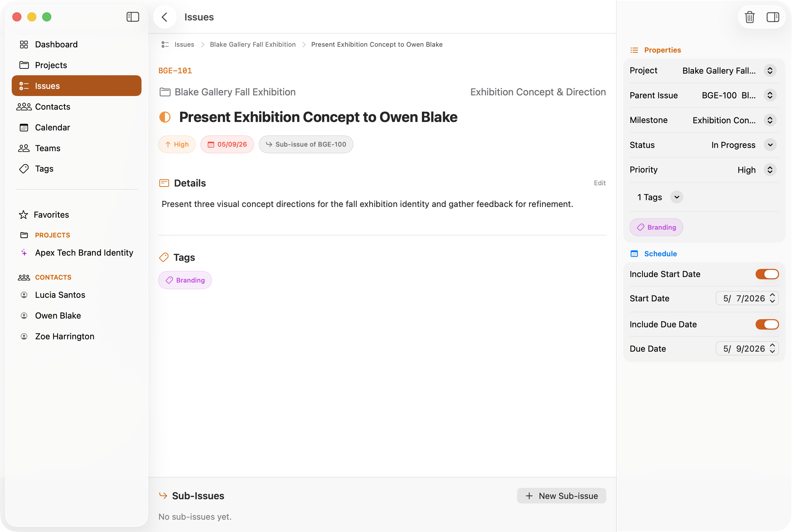
Task: Click the Start Date field
Action: click(747, 298)
